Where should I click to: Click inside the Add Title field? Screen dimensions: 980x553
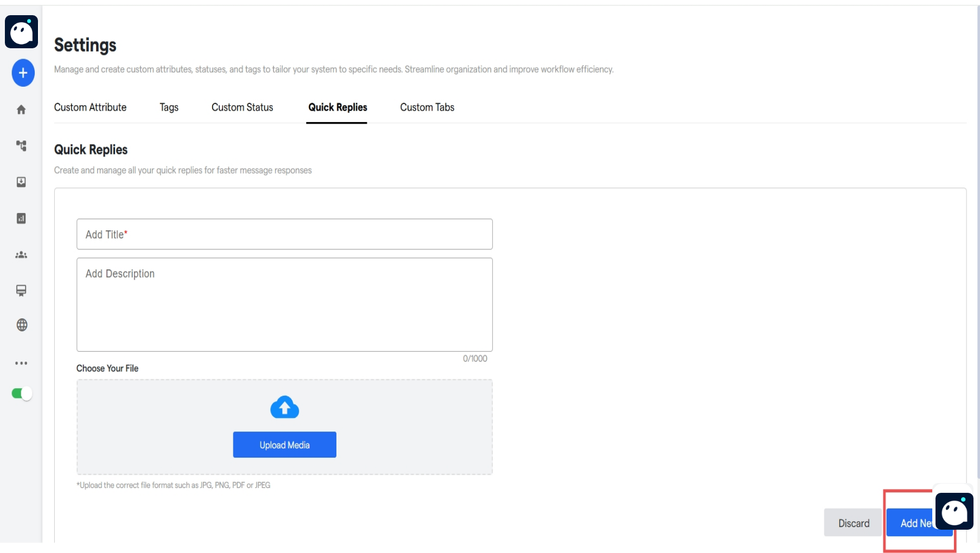[x=284, y=234]
